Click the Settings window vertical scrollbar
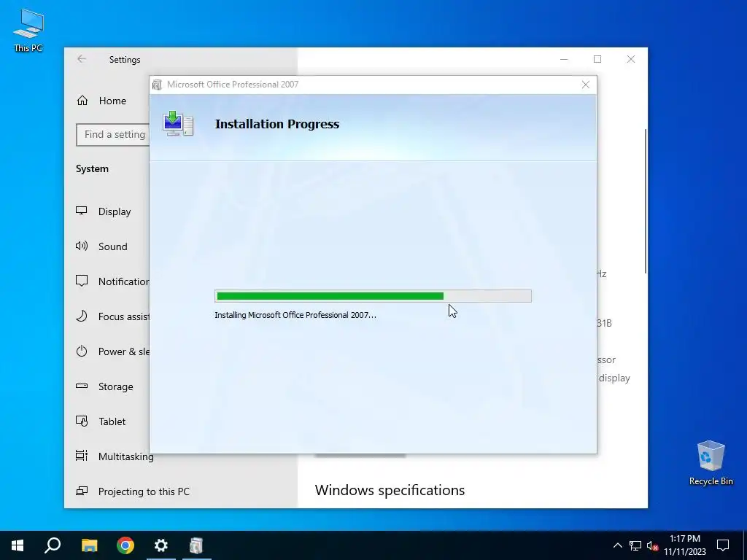747x560 pixels. click(x=646, y=200)
